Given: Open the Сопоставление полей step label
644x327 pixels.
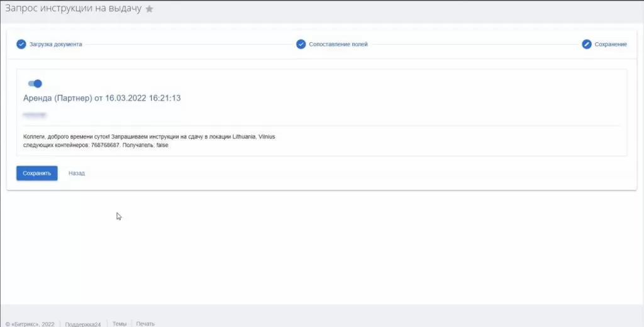Looking at the screenshot, I should click(x=338, y=45).
